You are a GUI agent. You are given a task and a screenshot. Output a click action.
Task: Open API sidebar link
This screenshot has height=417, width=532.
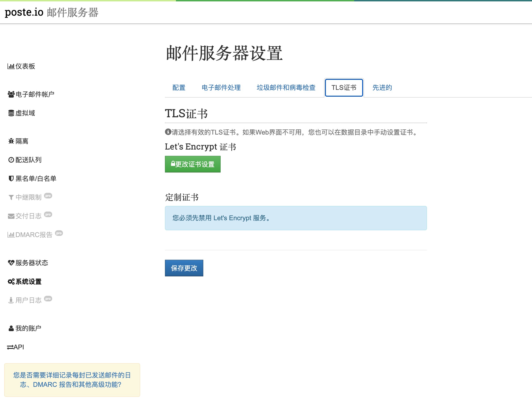coord(15,347)
